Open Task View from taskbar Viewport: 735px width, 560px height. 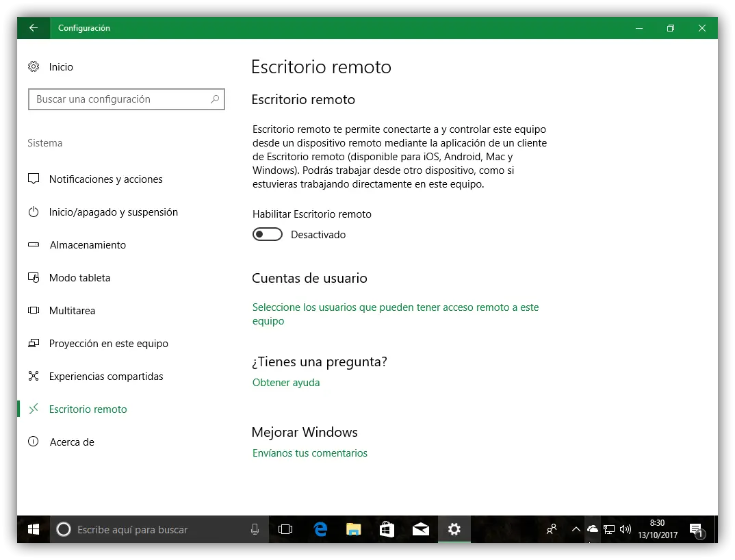point(285,529)
